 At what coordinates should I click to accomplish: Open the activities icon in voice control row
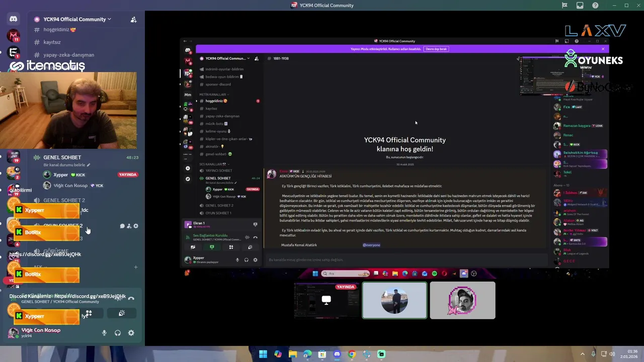89,313
